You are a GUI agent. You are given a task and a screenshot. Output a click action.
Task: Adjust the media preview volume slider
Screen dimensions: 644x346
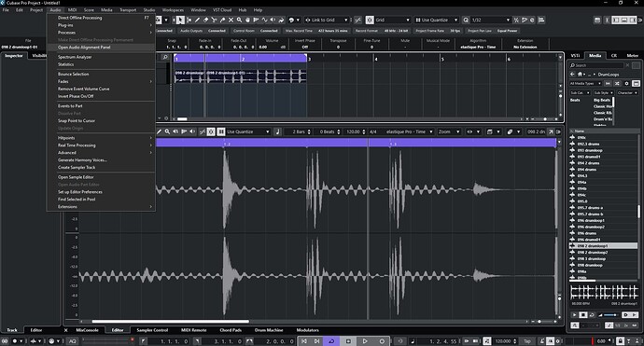[609, 315]
